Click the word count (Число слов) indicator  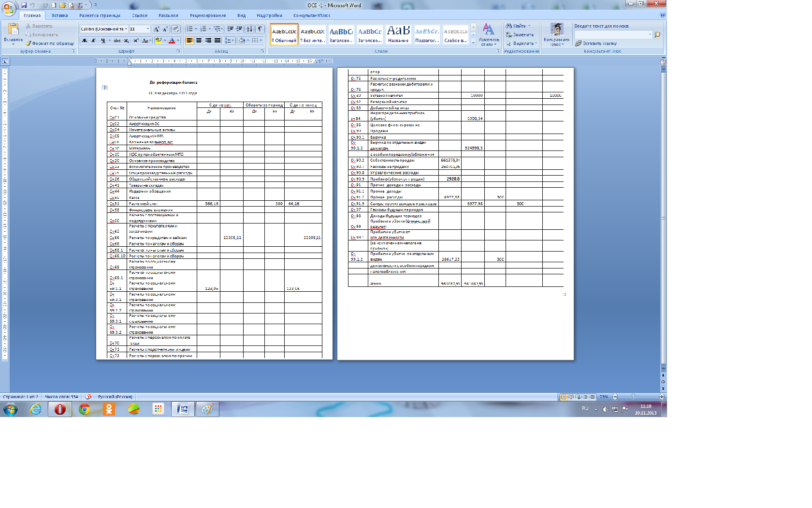(x=61, y=397)
